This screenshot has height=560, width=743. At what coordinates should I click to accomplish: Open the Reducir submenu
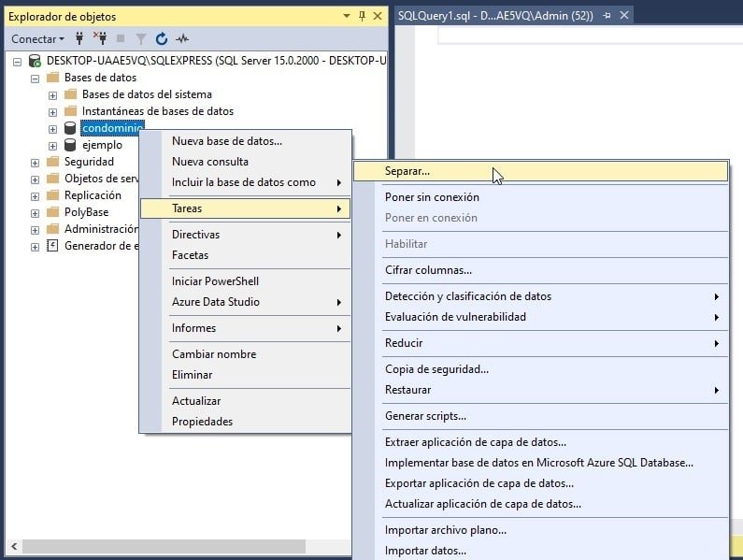pyautogui.click(x=541, y=343)
